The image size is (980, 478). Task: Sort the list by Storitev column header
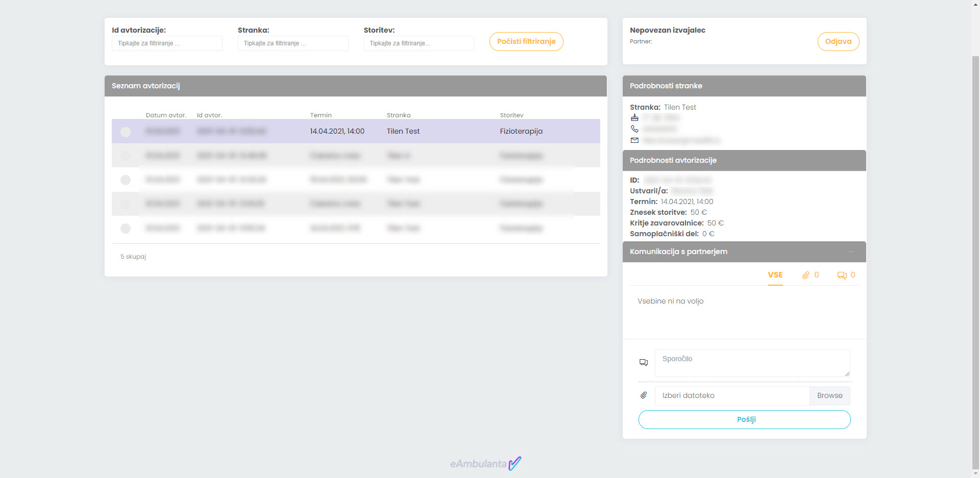click(x=511, y=115)
